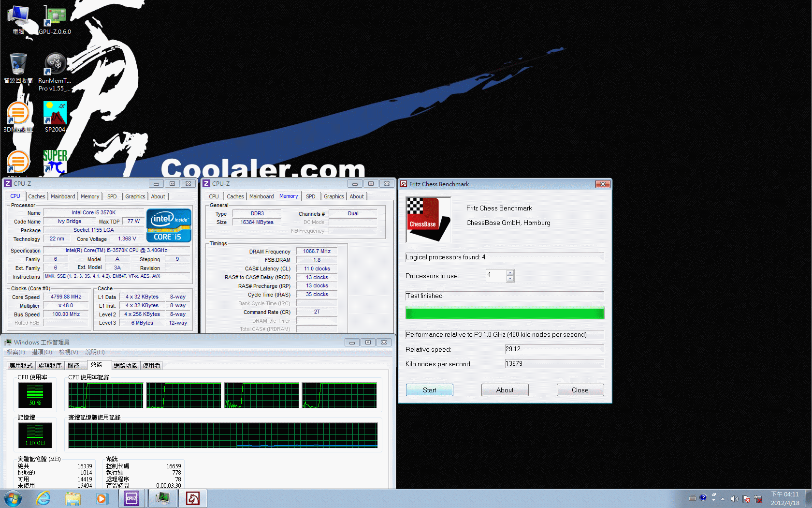Open Graphics tab in left CPU-Z
Viewport: 812px width, 508px height.
(x=135, y=196)
